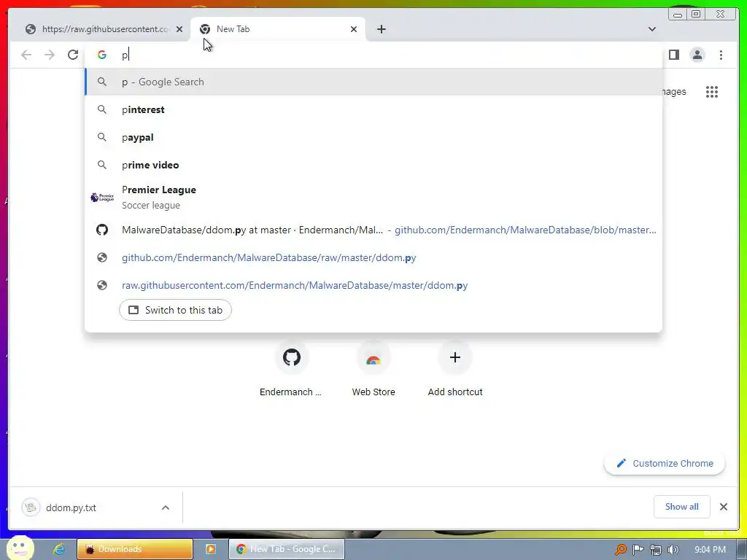747x560 pixels.
Task: Open a new tab with plus icon
Action: pos(381,29)
